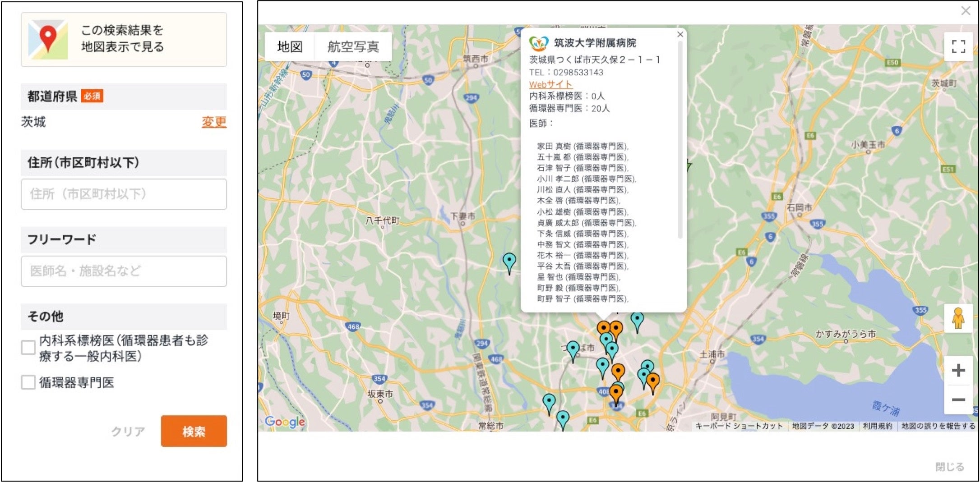Click the Google logo on the map
This screenshot has width=980, height=482.
click(x=285, y=422)
